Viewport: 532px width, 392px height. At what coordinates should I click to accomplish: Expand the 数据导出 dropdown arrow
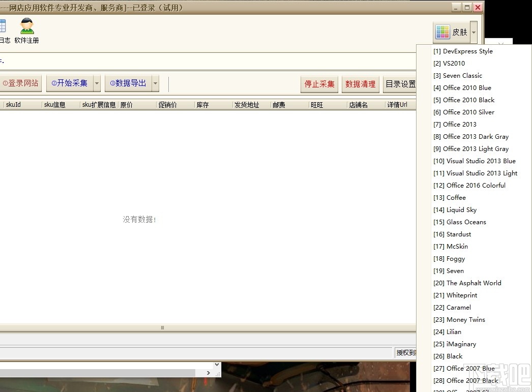[x=156, y=83]
